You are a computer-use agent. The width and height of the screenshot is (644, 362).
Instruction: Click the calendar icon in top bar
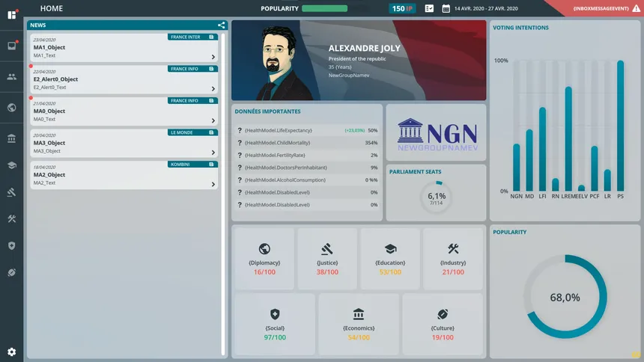click(x=446, y=8)
